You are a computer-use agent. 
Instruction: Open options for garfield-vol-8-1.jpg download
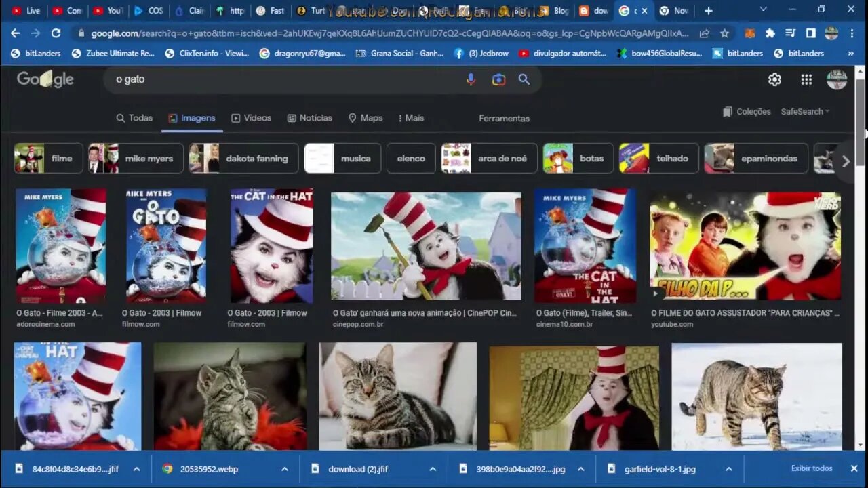(x=728, y=469)
